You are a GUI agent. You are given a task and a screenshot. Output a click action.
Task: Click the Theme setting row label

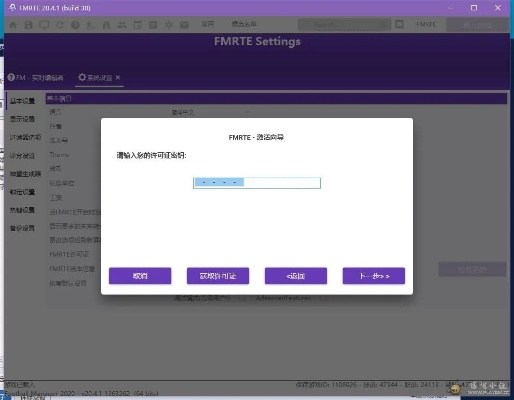tap(59, 155)
